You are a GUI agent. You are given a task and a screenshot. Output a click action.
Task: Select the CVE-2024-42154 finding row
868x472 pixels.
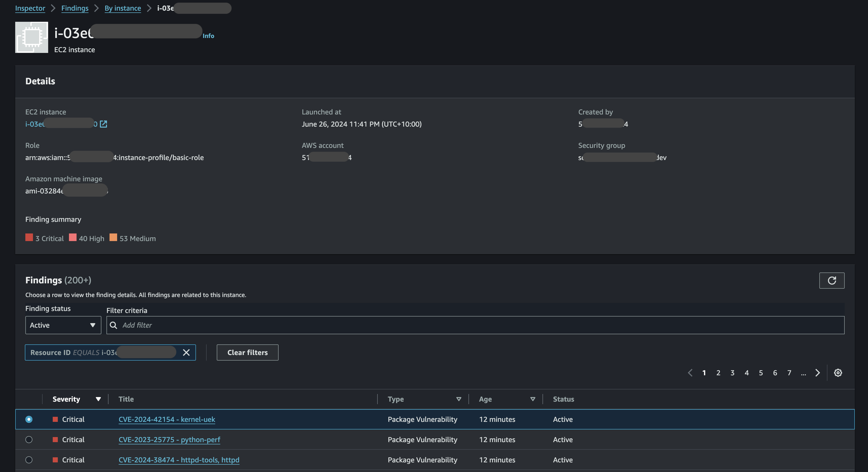[x=29, y=420]
